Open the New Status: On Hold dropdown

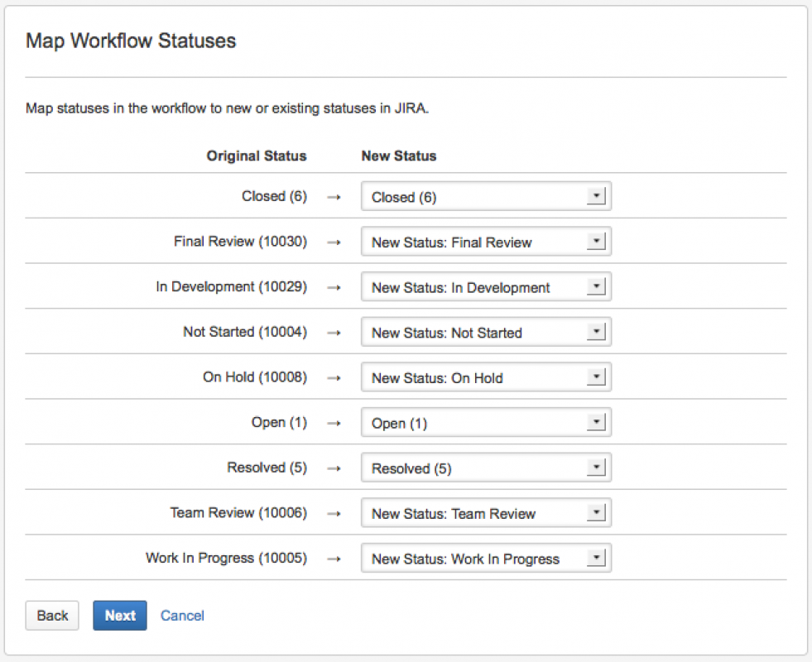tap(486, 378)
